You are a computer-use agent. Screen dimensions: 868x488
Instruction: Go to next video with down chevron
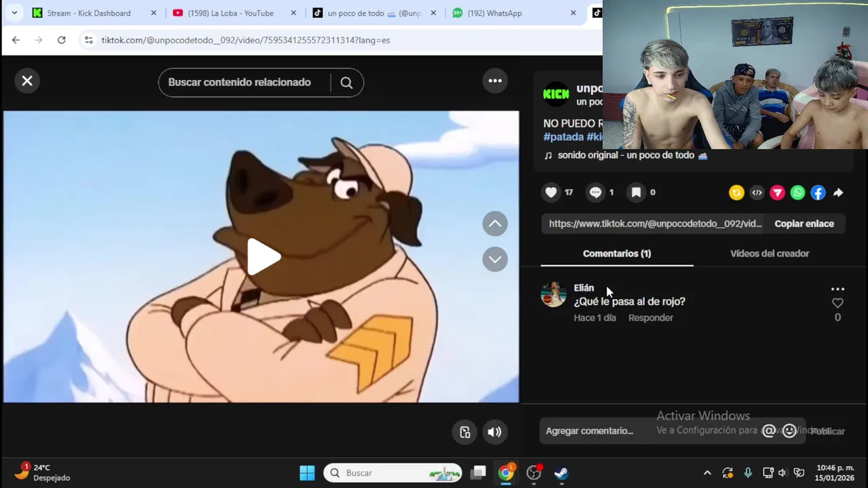[495, 260]
